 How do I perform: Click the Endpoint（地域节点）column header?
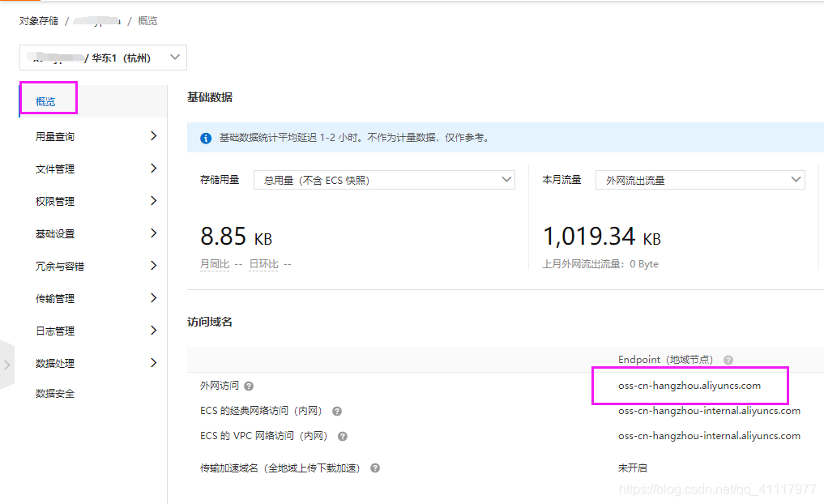point(666,360)
